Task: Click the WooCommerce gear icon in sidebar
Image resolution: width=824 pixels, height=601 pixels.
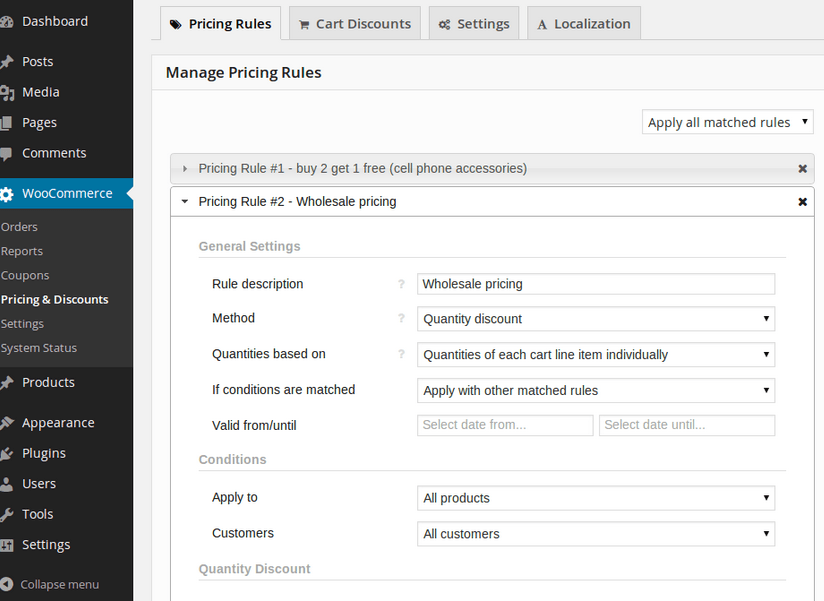Action: pos(6,194)
